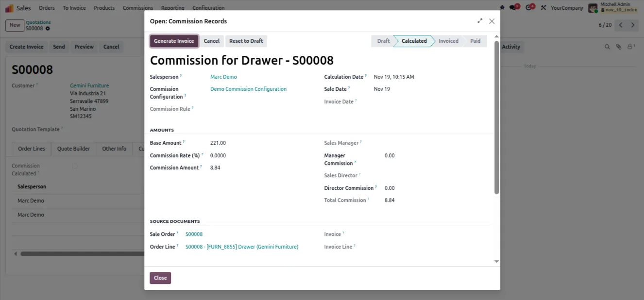The image size is (644, 300).
Task: Select the Invoiced status stage
Action: 448,41
